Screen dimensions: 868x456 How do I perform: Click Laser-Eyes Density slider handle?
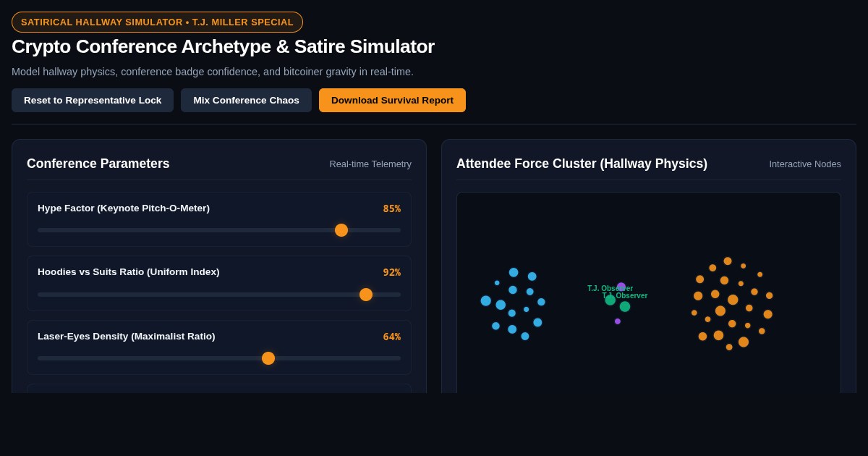[268, 358]
